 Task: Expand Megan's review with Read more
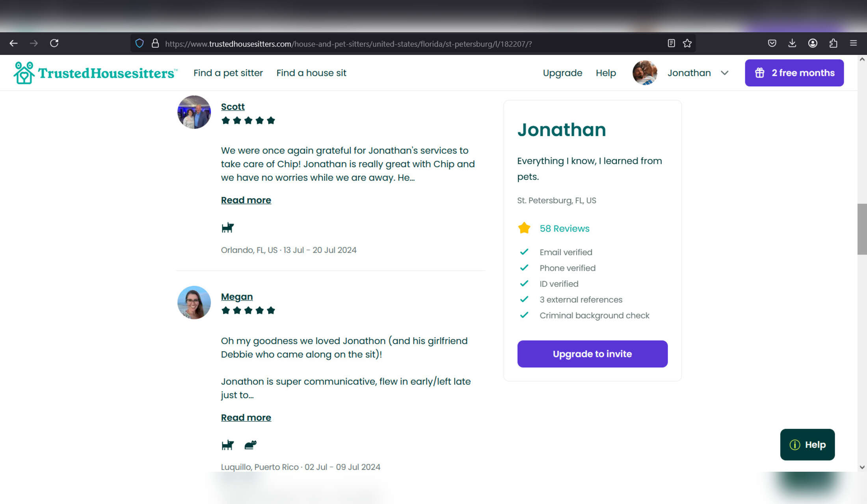[x=246, y=417]
